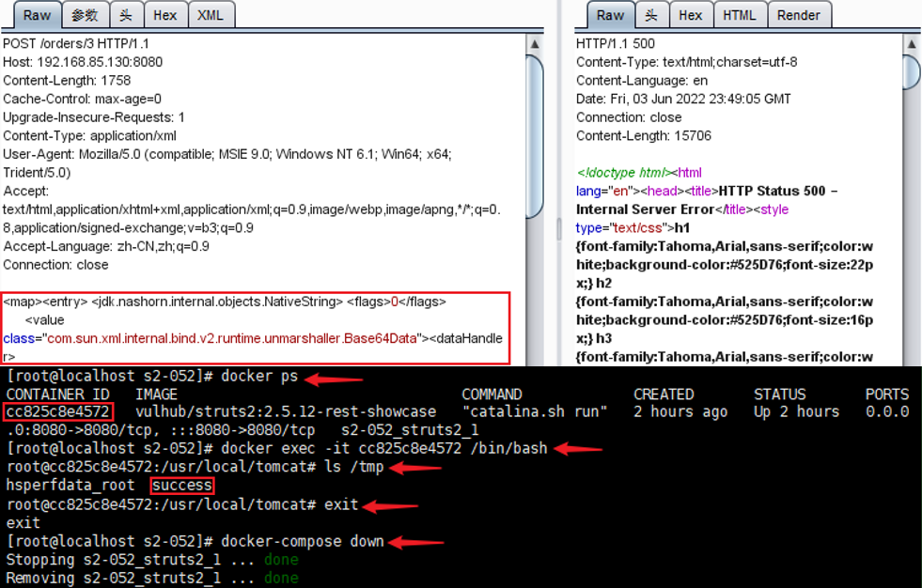Click response pane scroll-up arrow
The width and height of the screenshot is (922, 588).
click(x=912, y=43)
